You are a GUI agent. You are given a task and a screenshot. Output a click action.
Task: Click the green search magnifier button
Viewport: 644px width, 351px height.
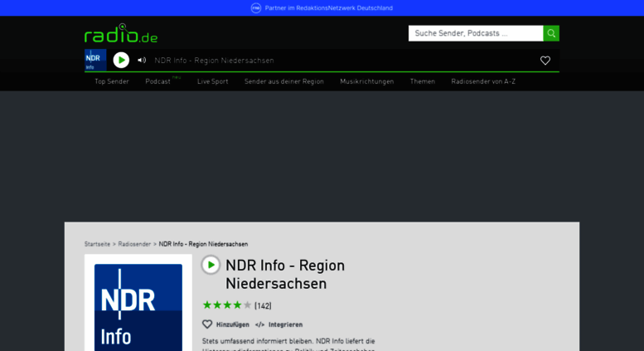551,33
